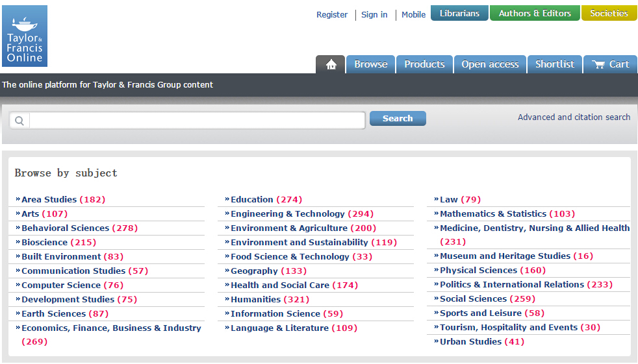Click the Register link
The width and height of the screenshot is (638, 364).
point(332,15)
